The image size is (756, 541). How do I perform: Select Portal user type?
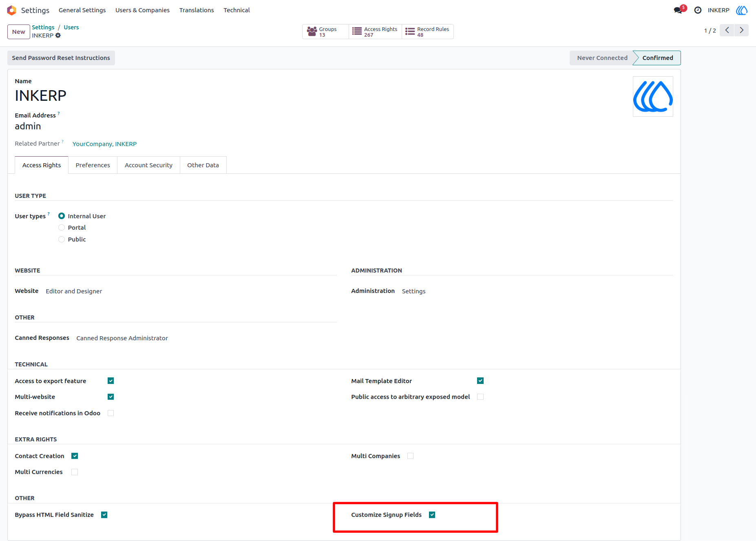point(62,228)
